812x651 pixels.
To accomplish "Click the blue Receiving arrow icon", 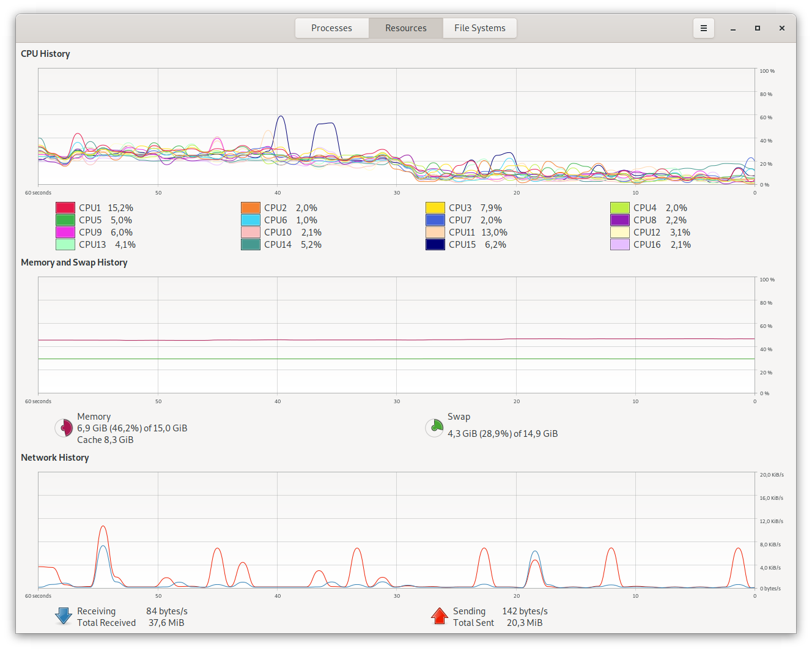I will [64, 616].
